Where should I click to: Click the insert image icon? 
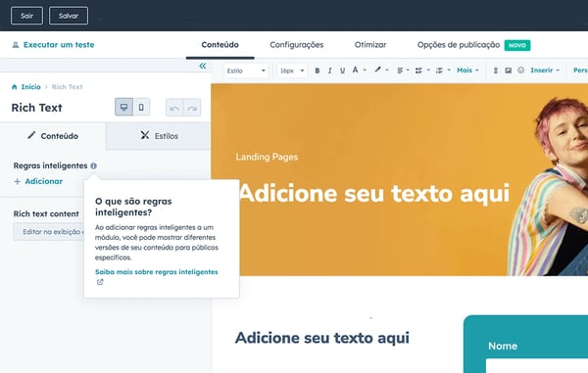pyautogui.click(x=508, y=70)
